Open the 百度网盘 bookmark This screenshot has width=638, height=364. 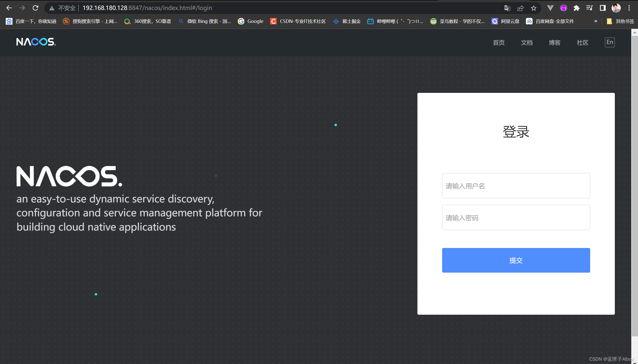(550, 21)
